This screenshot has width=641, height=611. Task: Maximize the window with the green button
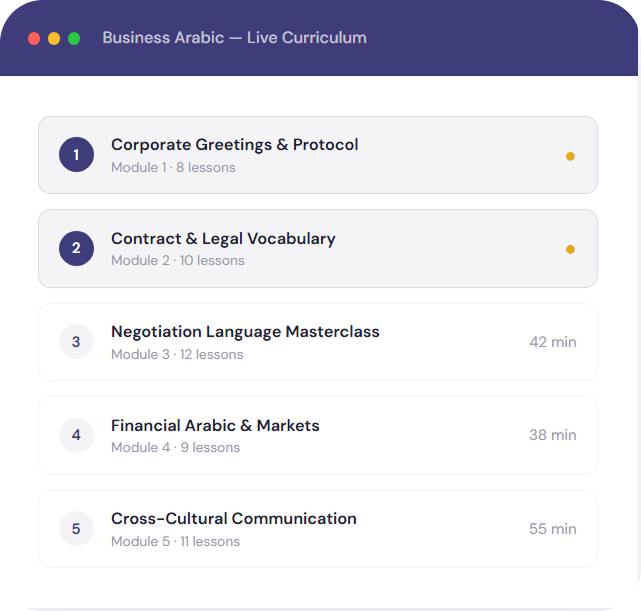(74, 38)
